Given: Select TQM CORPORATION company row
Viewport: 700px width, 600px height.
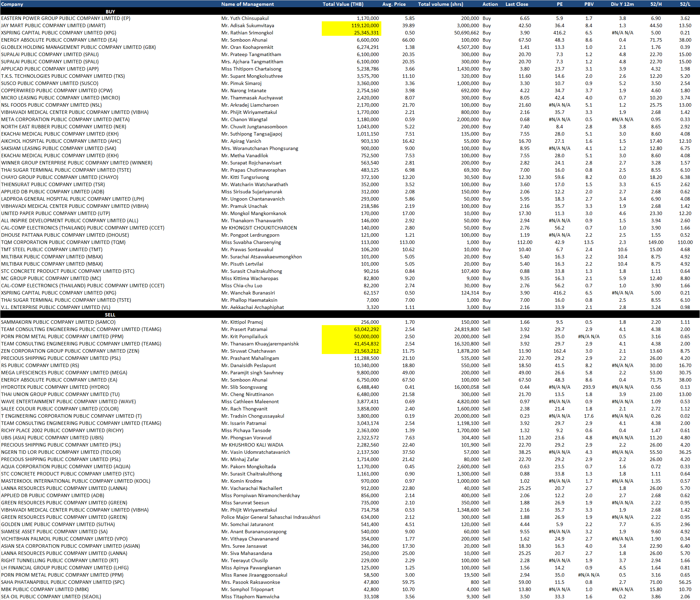Looking at the screenshot, I should 63,242.
